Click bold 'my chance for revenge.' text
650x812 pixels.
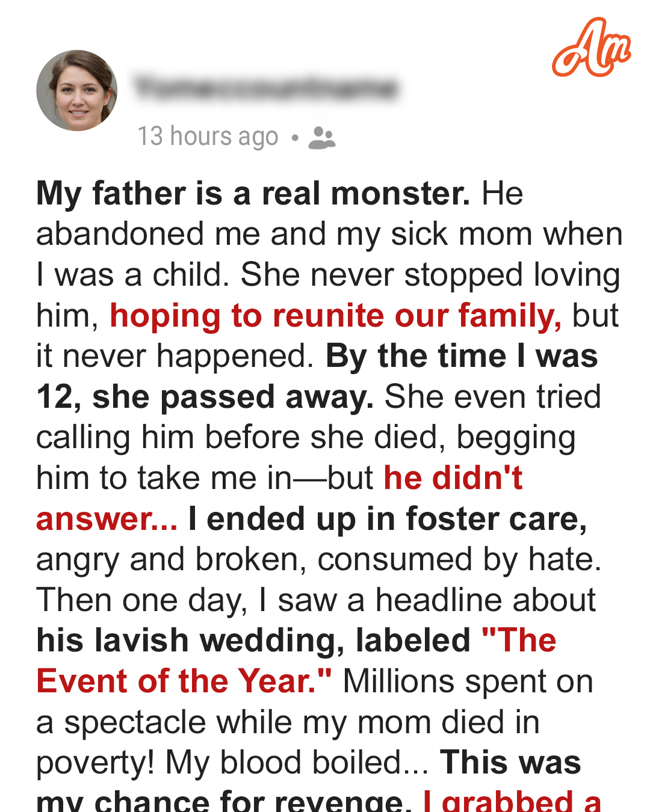tap(224, 801)
